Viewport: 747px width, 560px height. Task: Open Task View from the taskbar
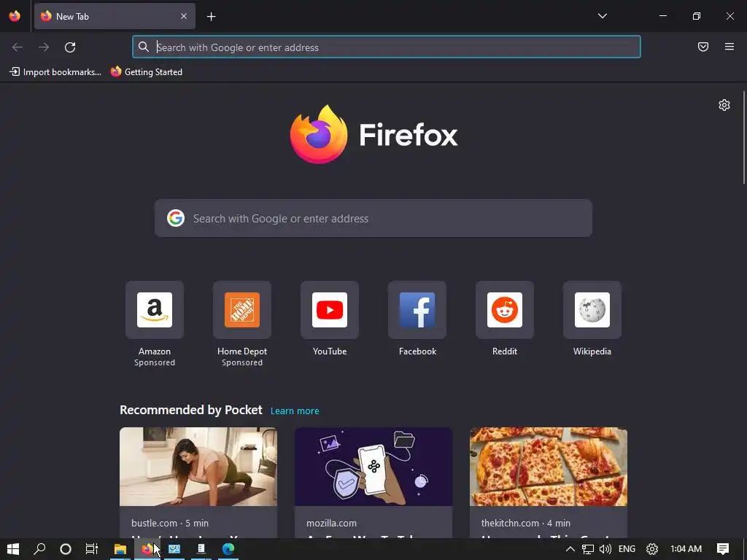click(91, 549)
